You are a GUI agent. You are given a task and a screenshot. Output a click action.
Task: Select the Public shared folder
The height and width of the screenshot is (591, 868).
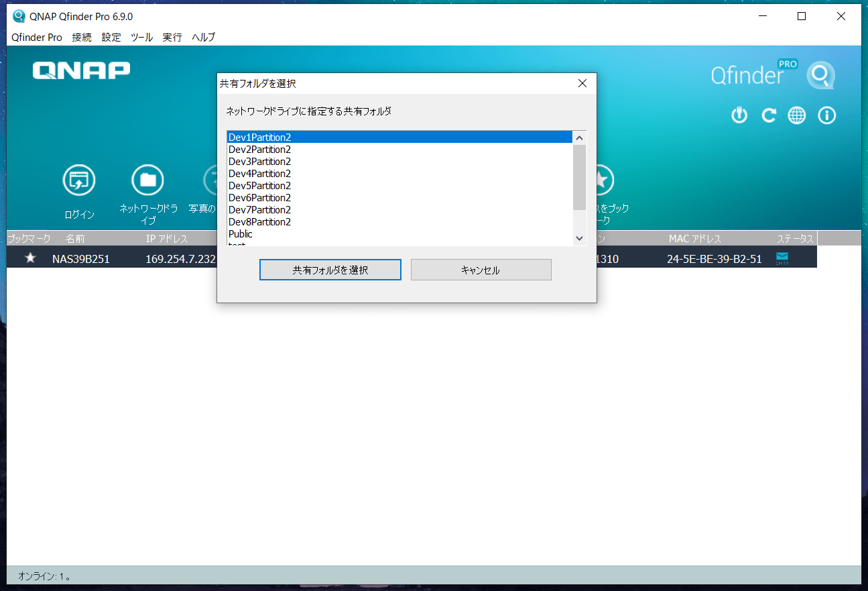[x=399, y=233]
